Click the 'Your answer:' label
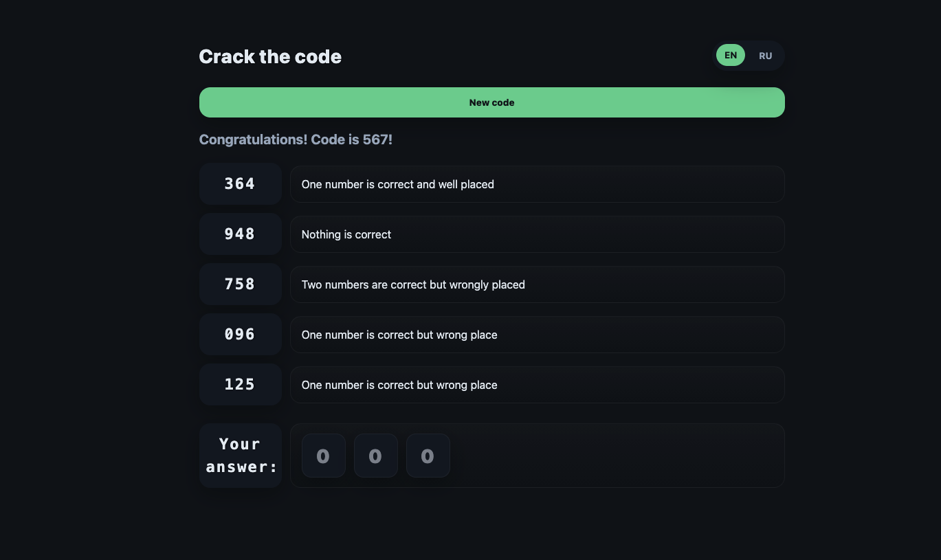941x560 pixels. (240, 456)
